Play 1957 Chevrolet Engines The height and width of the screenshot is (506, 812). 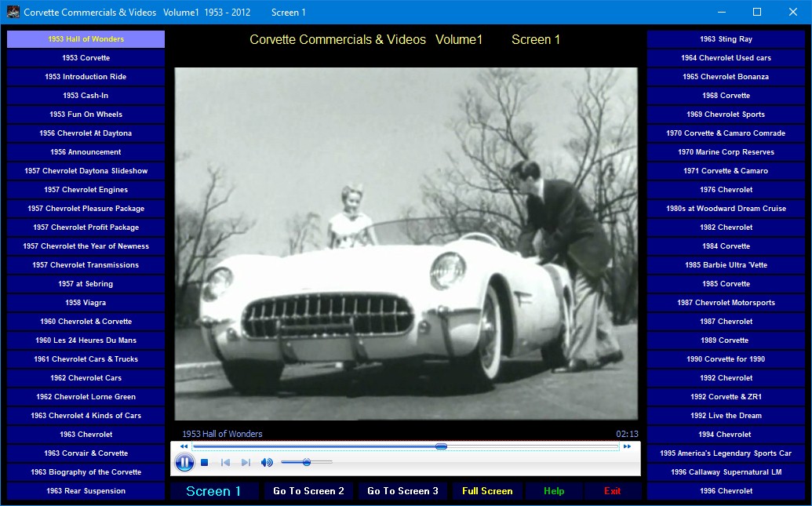pyautogui.click(x=86, y=190)
